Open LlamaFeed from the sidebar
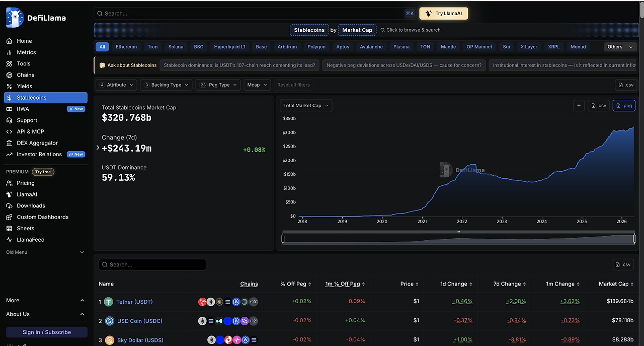The width and height of the screenshot is (644, 346). coord(31,240)
